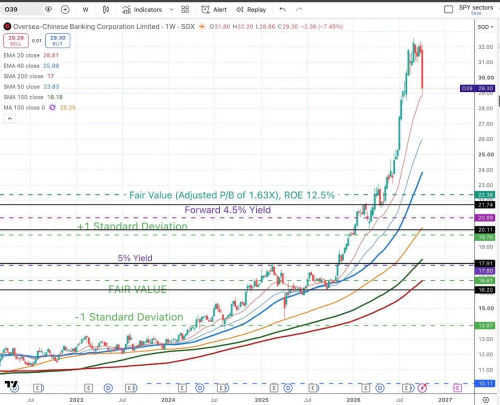Click the 19.76 green price label
The height and width of the screenshot is (405, 500).
(485, 237)
